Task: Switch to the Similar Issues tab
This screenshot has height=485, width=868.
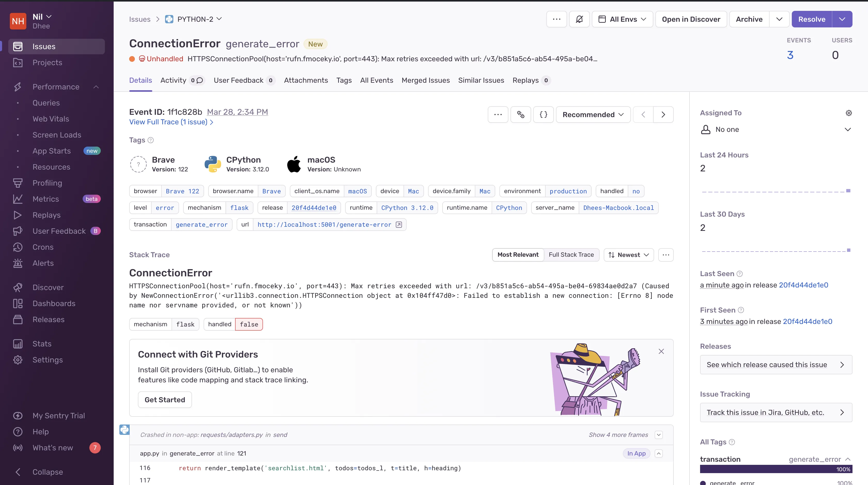Action: coord(481,80)
